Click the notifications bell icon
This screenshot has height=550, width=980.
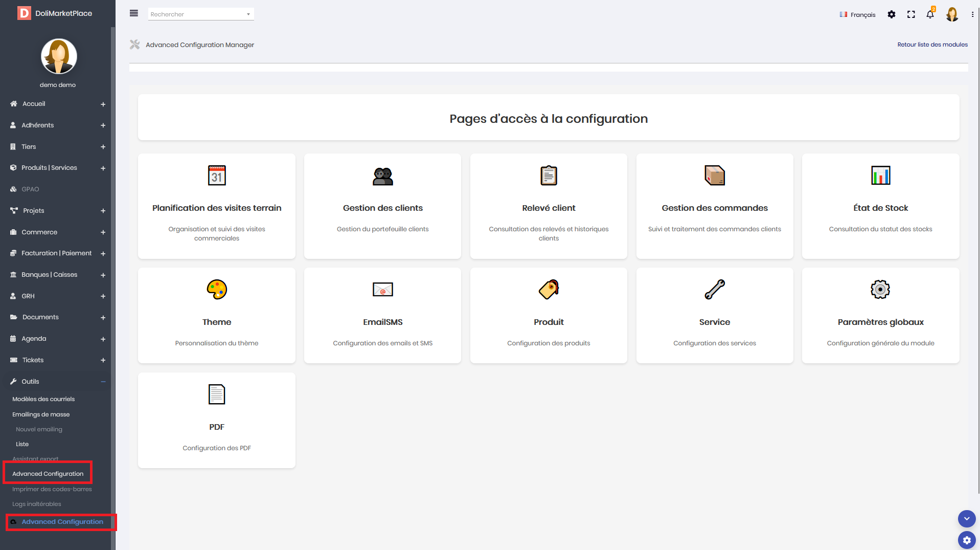pos(930,14)
